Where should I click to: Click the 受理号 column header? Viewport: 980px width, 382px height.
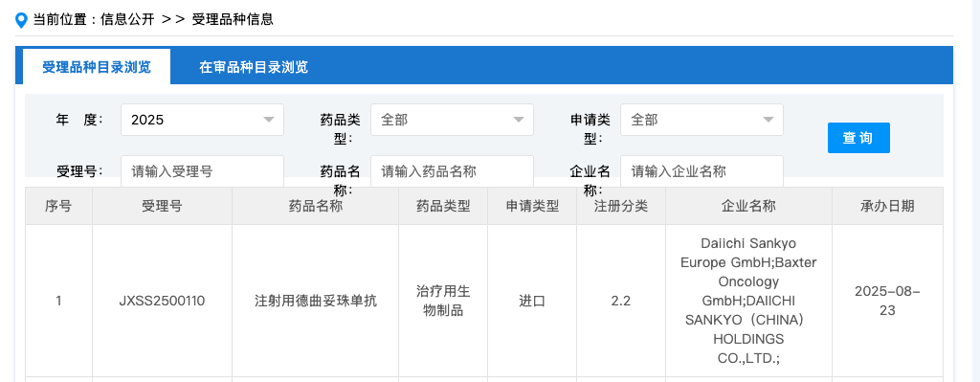pos(162,206)
